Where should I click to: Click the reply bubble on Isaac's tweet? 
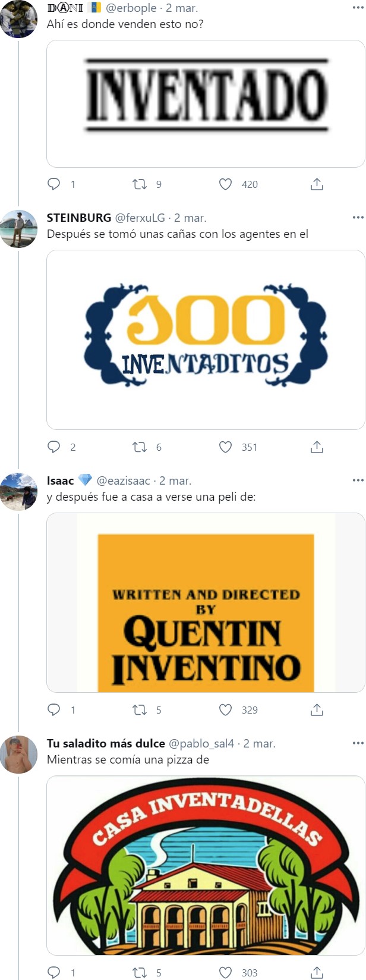click(55, 709)
